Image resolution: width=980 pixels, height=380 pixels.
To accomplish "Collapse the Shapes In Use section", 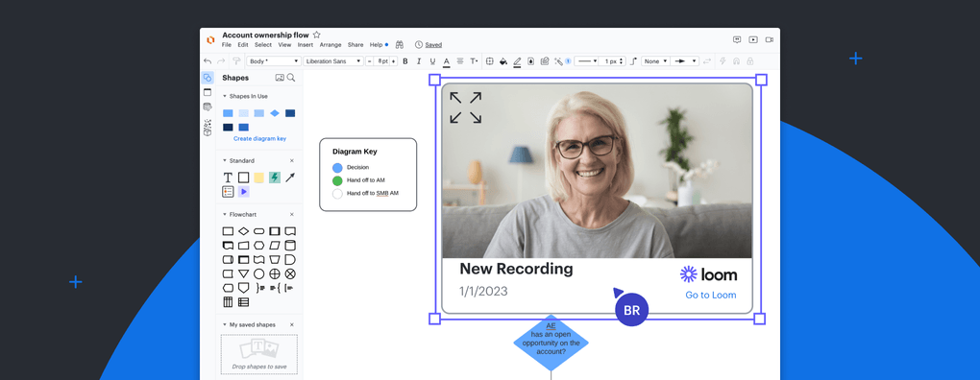I will pos(225,96).
